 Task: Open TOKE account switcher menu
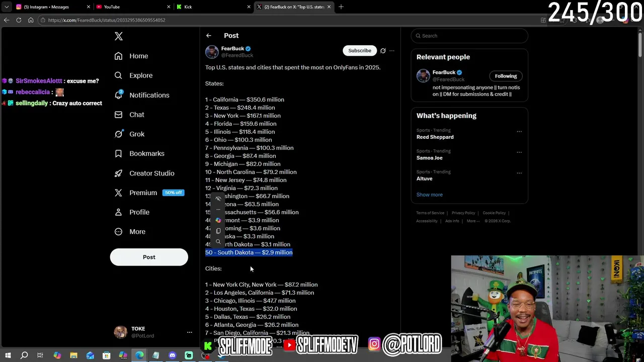click(x=190, y=332)
